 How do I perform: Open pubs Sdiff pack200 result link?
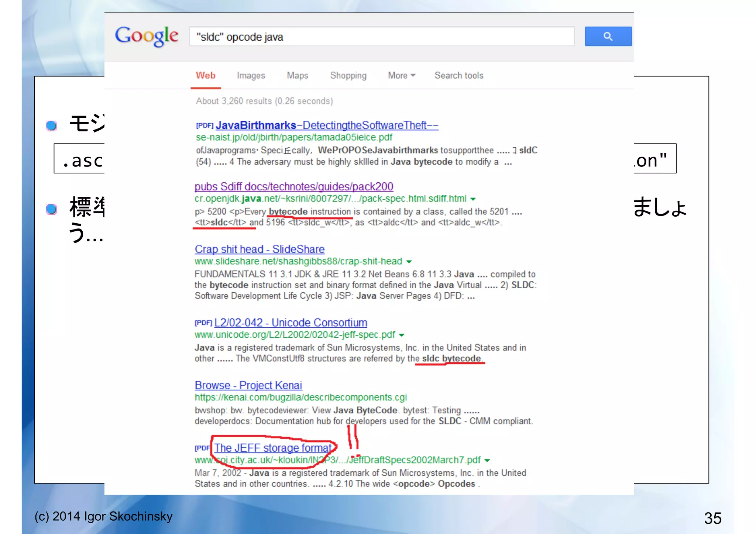click(x=294, y=186)
